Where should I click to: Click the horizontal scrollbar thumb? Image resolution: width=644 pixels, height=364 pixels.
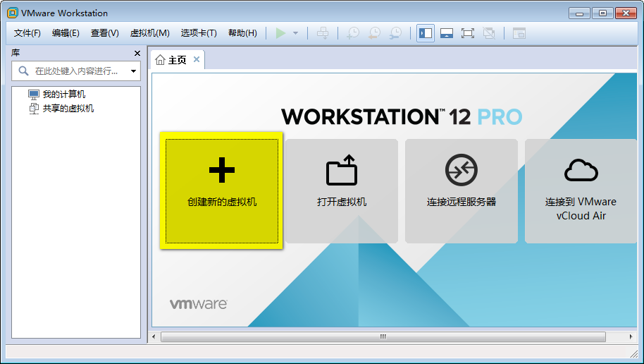[383, 337]
